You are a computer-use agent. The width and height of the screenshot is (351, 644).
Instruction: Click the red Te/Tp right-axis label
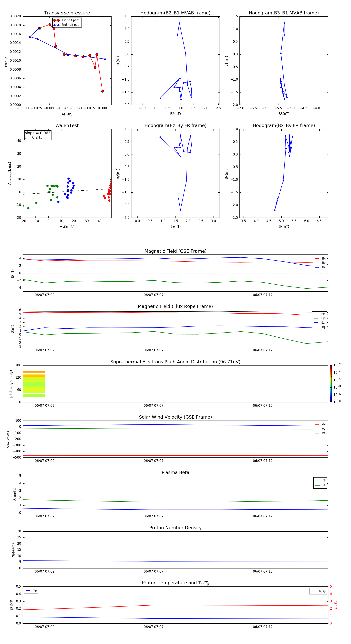[336, 605]
